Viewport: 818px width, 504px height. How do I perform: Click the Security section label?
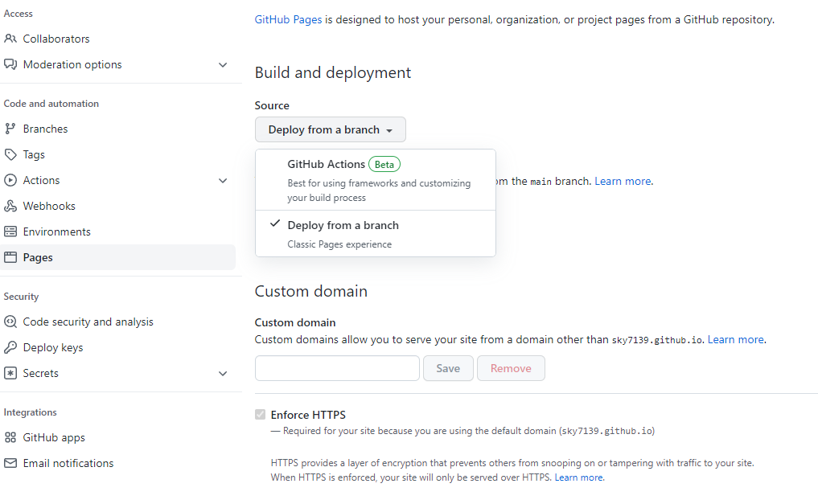point(21,297)
